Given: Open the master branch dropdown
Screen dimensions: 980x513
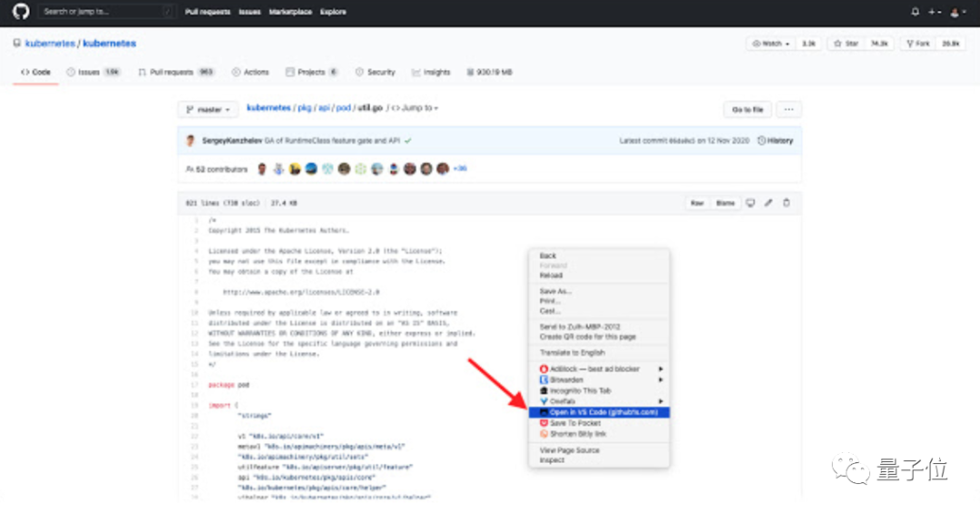Looking at the screenshot, I should (x=208, y=110).
